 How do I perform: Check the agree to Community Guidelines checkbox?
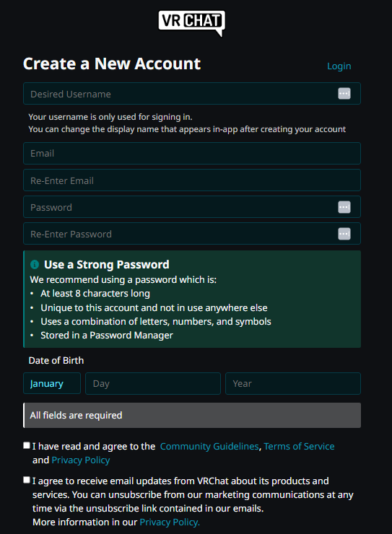point(27,445)
